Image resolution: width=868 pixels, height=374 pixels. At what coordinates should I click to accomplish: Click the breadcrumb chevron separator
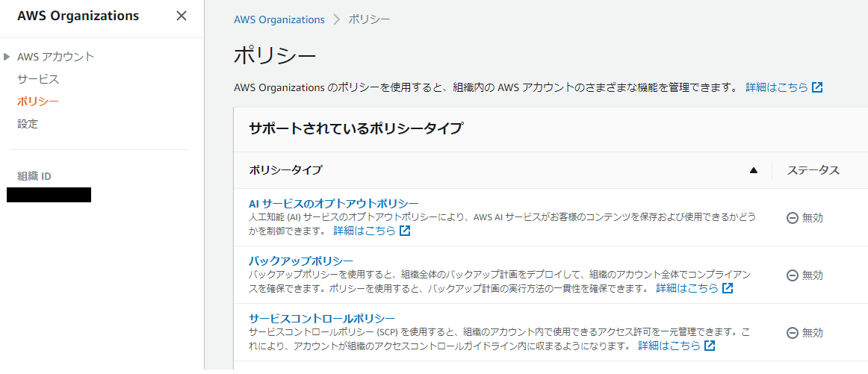tap(337, 19)
